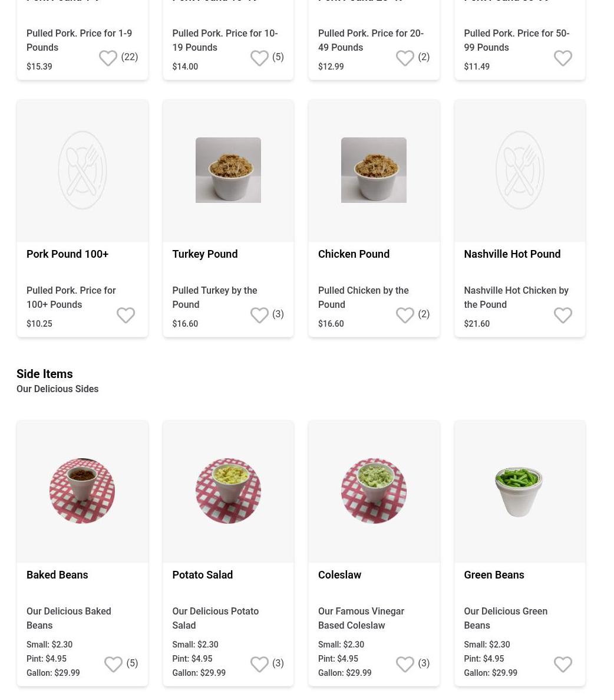Click the Green Beans cup image
The image size is (614, 700).
click(x=519, y=491)
